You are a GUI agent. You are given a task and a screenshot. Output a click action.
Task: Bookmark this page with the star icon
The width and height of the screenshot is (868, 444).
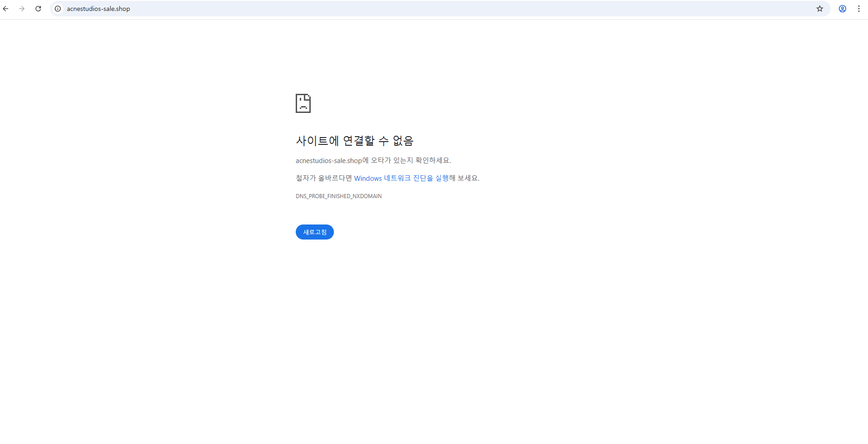820,9
